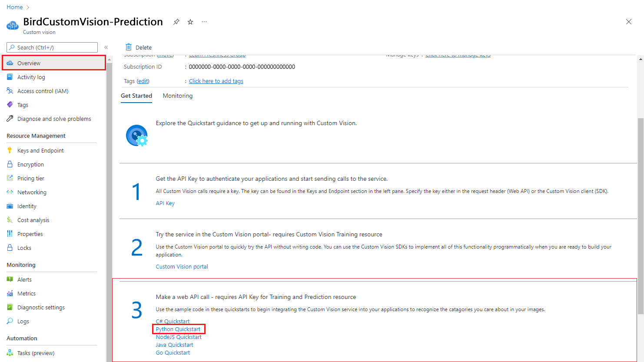Image resolution: width=644 pixels, height=362 pixels.
Task: Click the Diagnose and solve problems wrench icon
Action: [10, 119]
